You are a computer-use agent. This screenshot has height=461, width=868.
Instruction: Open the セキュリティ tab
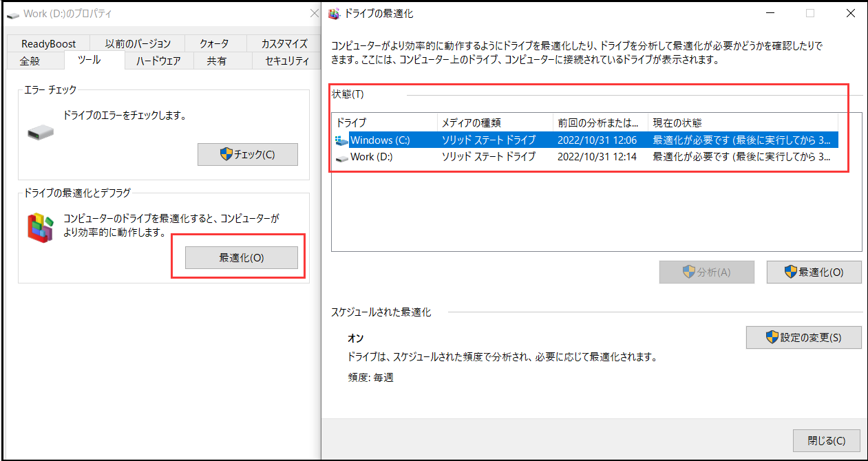[286, 61]
